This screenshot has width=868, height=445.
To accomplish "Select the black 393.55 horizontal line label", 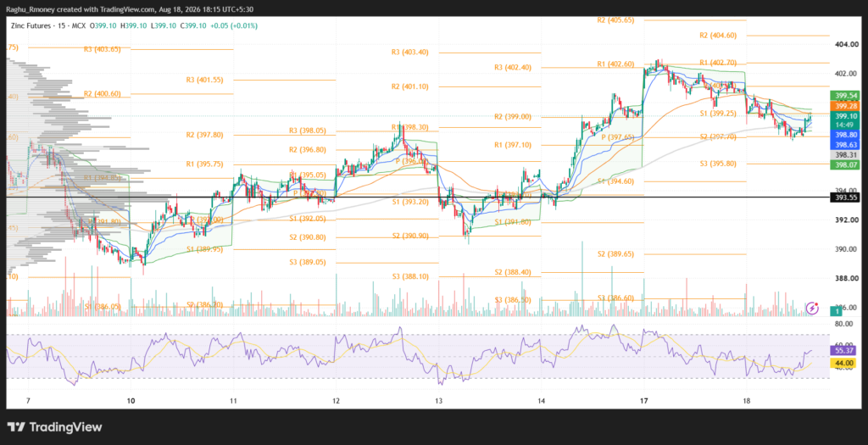I will pyautogui.click(x=847, y=197).
